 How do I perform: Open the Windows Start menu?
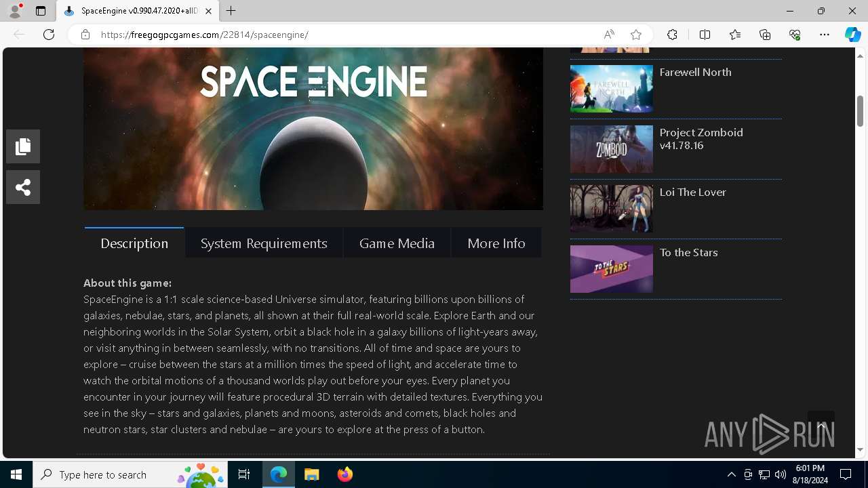point(16,474)
